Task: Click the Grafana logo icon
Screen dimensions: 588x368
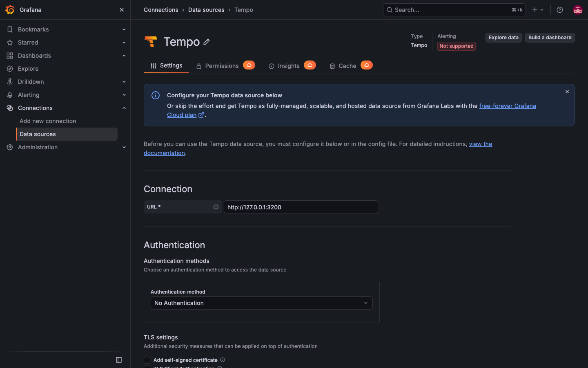Action: [10, 10]
